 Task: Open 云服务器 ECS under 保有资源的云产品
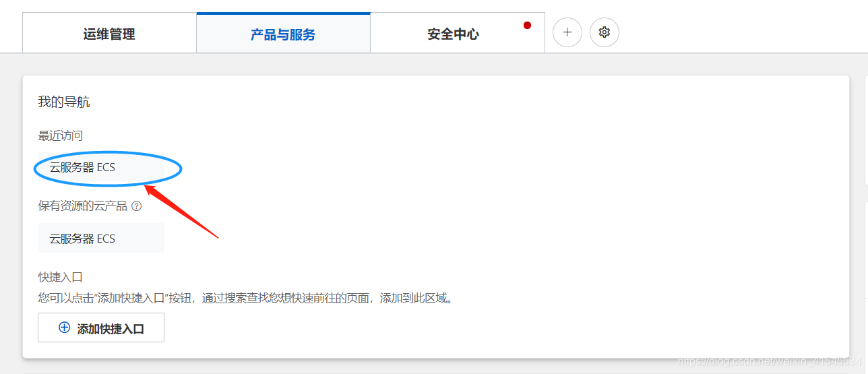[101, 239]
